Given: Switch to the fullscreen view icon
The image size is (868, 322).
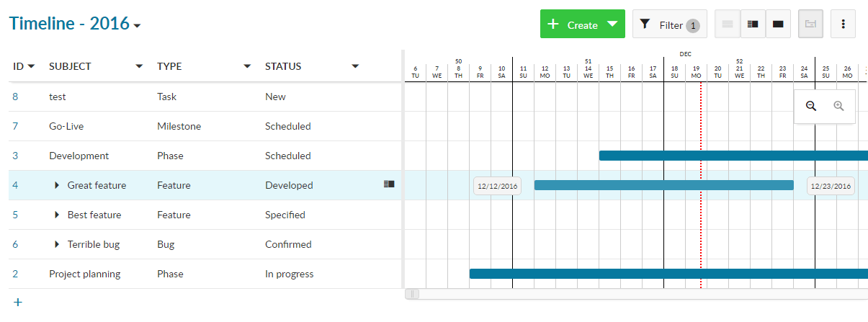Looking at the screenshot, I should point(778,24).
